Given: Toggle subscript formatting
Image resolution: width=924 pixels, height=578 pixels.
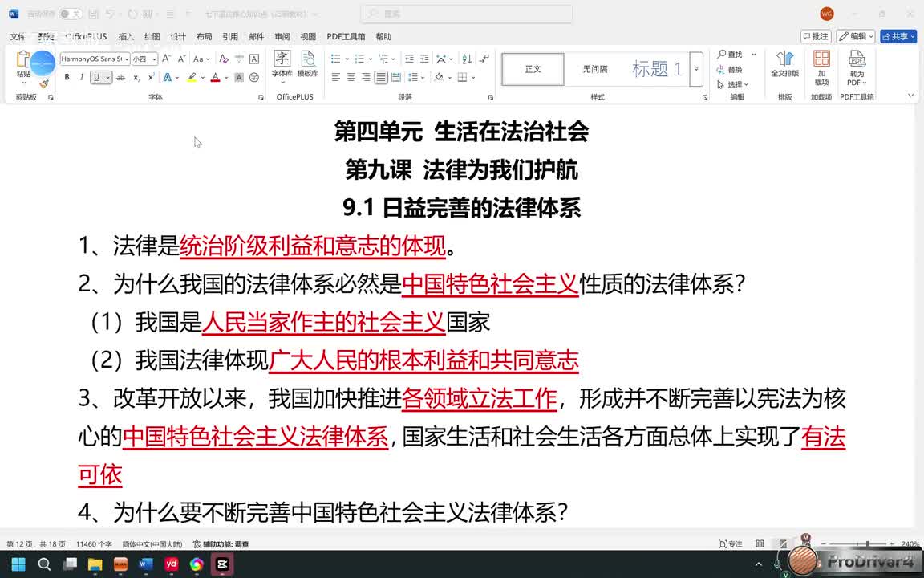Looking at the screenshot, I should pos(136,77).
